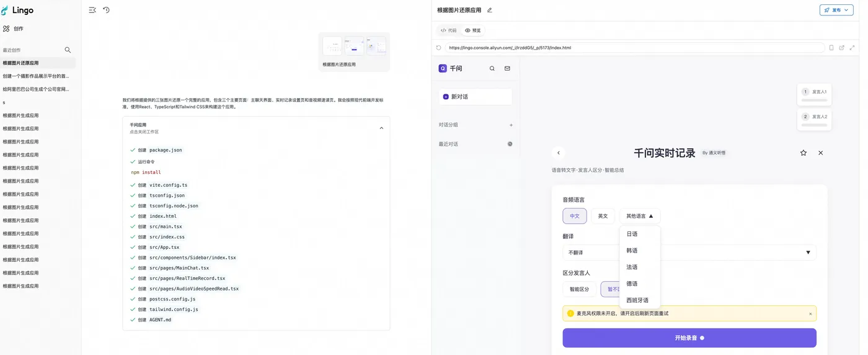Reload the preview with the refresh icon

pyautogui.click(x=439, y=47)
